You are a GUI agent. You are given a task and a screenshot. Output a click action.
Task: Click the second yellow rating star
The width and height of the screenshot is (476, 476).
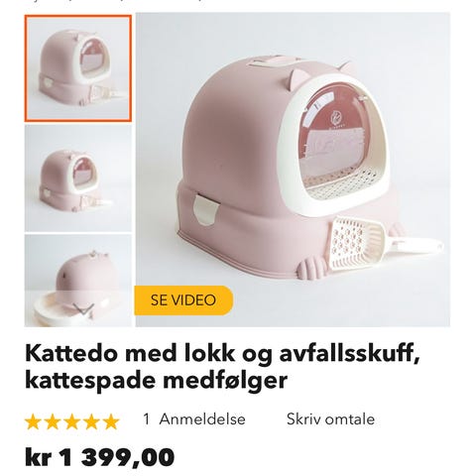[x=53, y=421]
